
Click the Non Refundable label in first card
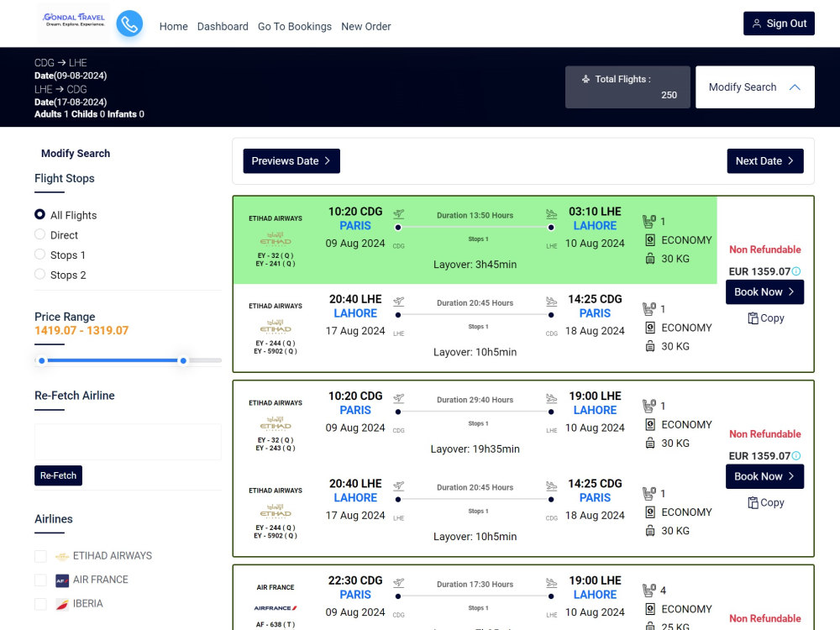(x=765, y=249)
